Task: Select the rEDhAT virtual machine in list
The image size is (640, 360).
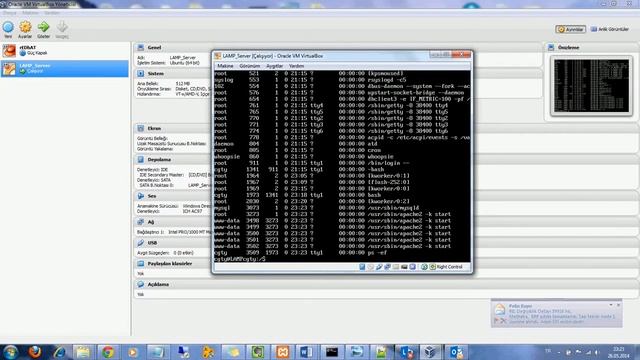Action: tap(64, 50)
